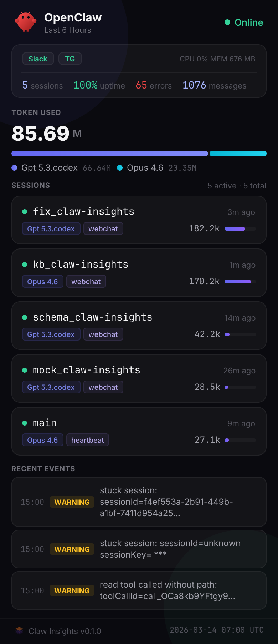The image size is (278, 644).
Task: Click the WARNING badge on the stuck session event
Action: 72,502
